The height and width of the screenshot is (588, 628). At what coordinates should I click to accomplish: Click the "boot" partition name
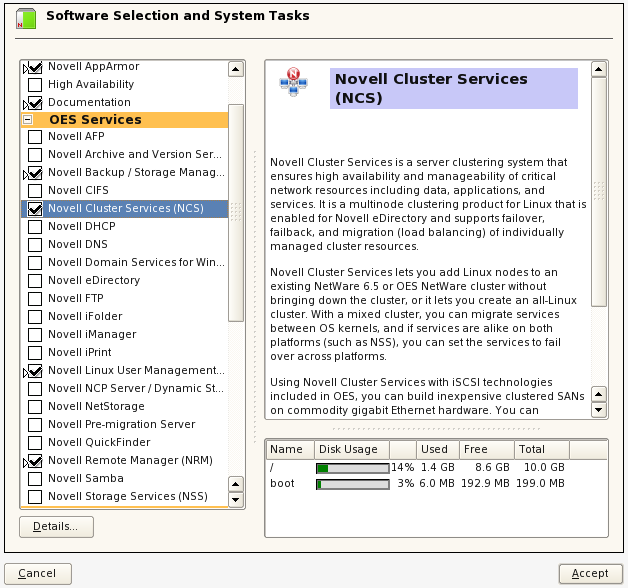pos(282,483)
